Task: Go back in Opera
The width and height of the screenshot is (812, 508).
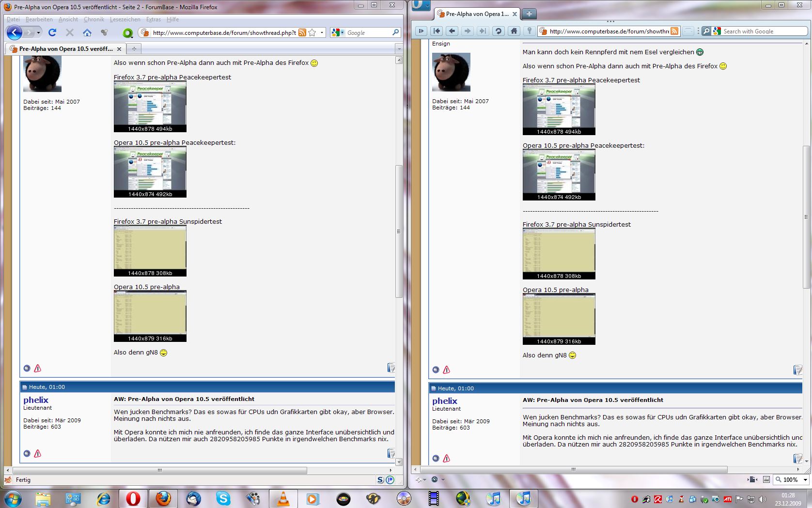Action: tap(452, 31)
